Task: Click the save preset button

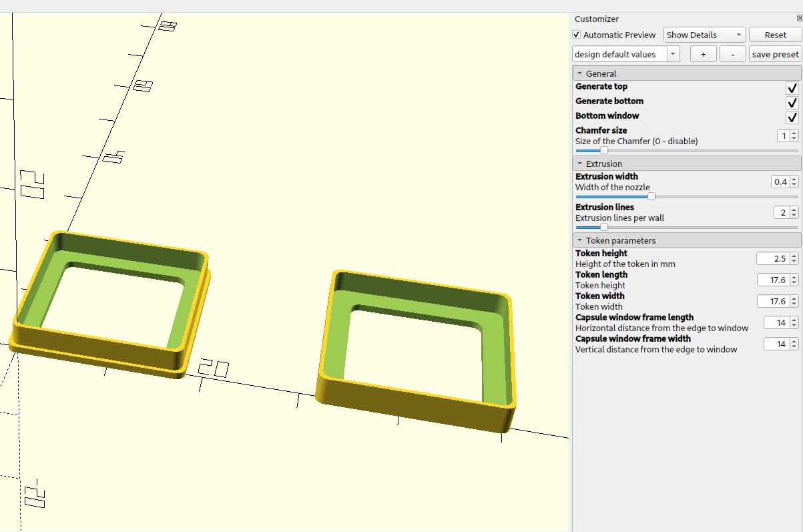Action: pyautogui.click(x=775, y=54)
